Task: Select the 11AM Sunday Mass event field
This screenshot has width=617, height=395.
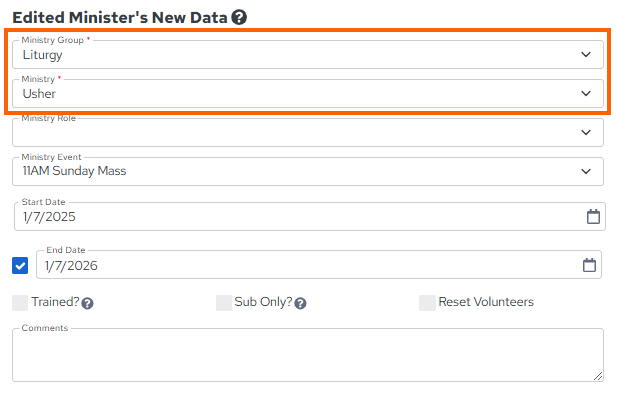Action: pyautogui.click(x=308, y=171)
